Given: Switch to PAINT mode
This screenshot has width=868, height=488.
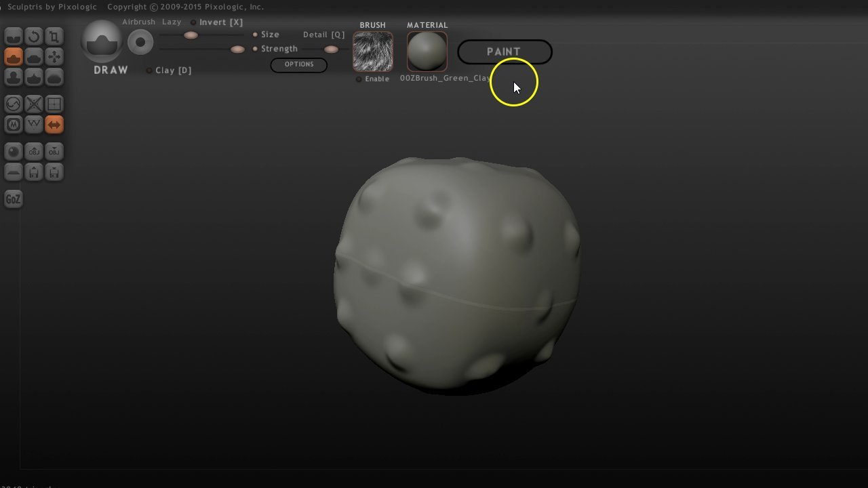Looking at the screenshot, I should click(505, 52).
